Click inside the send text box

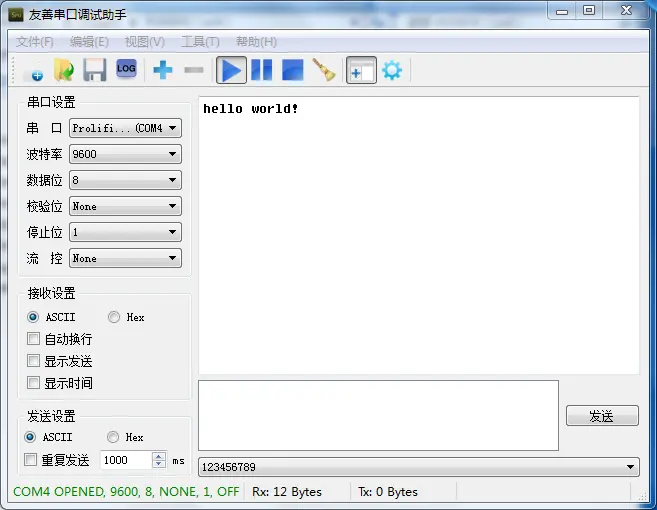click(378, 415)
